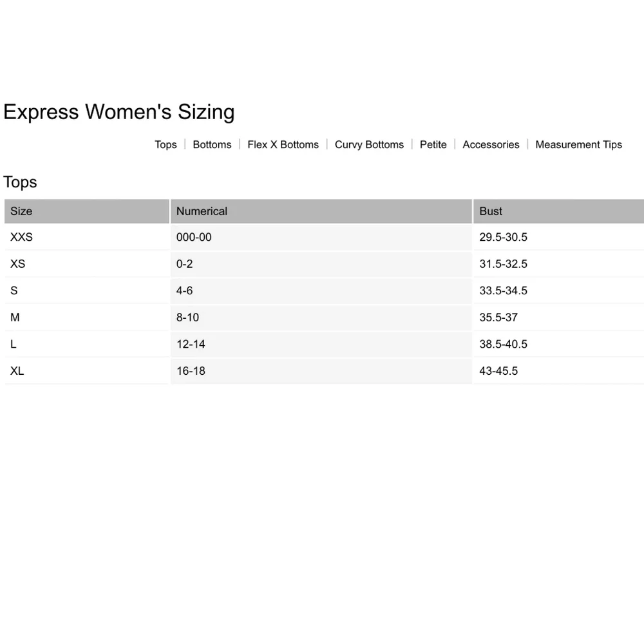Click the 000-00 numerical cell
Screen dimensions: 644x644
coord(194,237)
